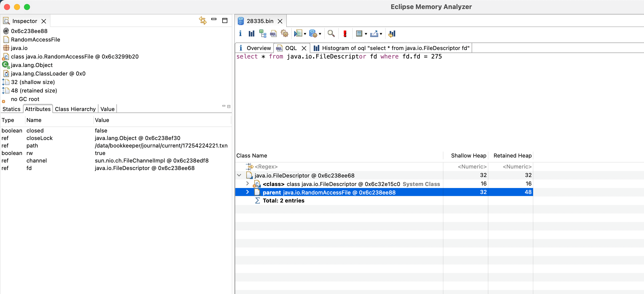Open the Dominator Tree toolbar icon
This screenshot has width=644, height=294.
click(x=263, y=33)
